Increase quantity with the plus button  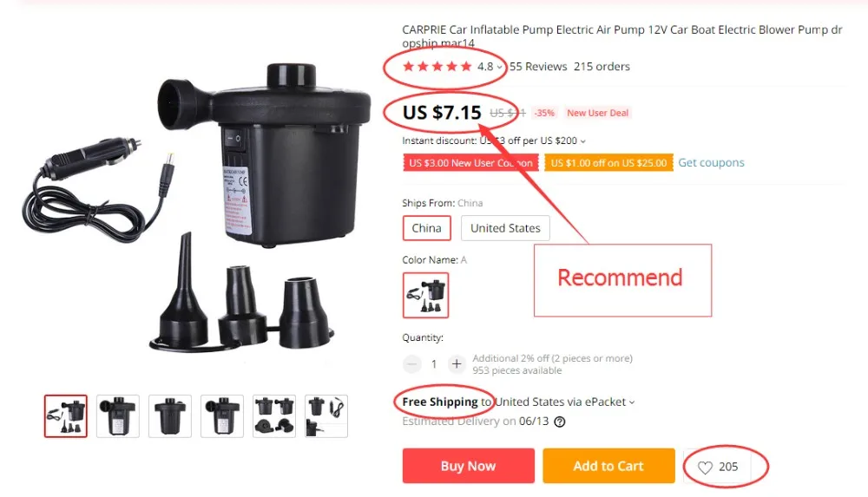pyautogui.click(x=457, y=363)
